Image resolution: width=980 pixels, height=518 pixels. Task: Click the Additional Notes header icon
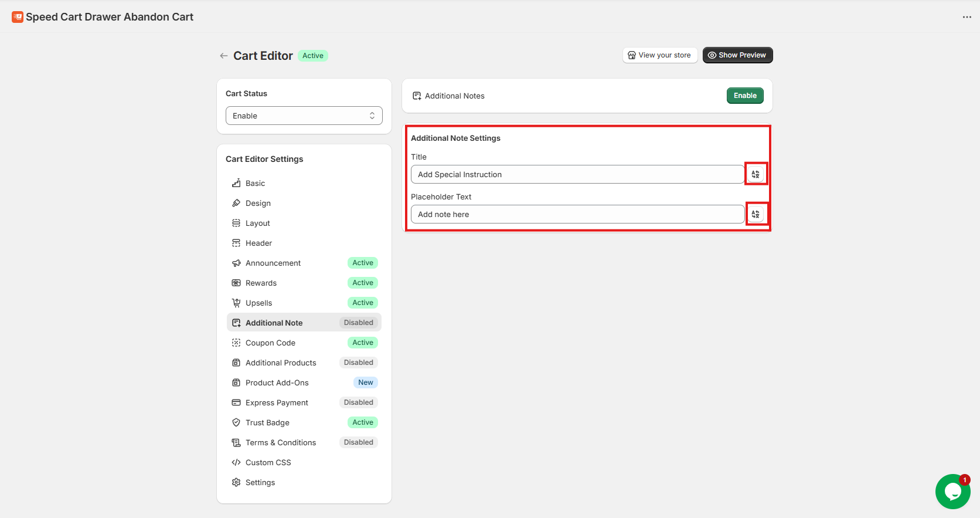click(417, 96)
